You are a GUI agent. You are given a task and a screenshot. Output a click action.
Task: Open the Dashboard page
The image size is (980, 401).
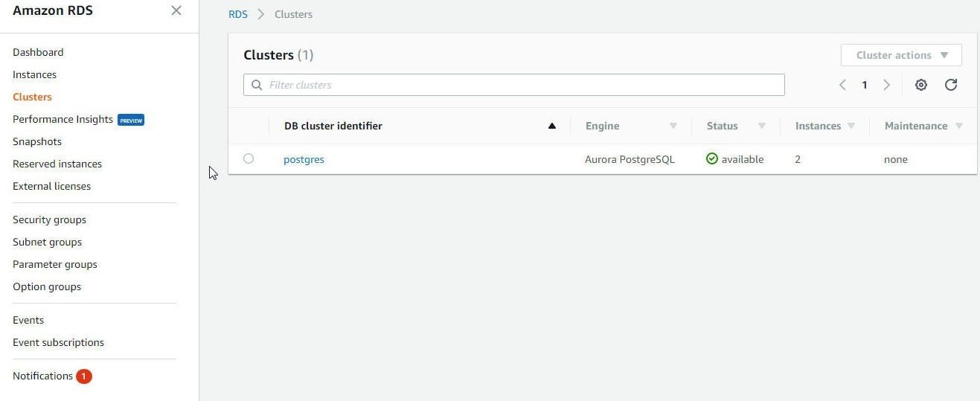pyautogui.click(x=38, y=52)
